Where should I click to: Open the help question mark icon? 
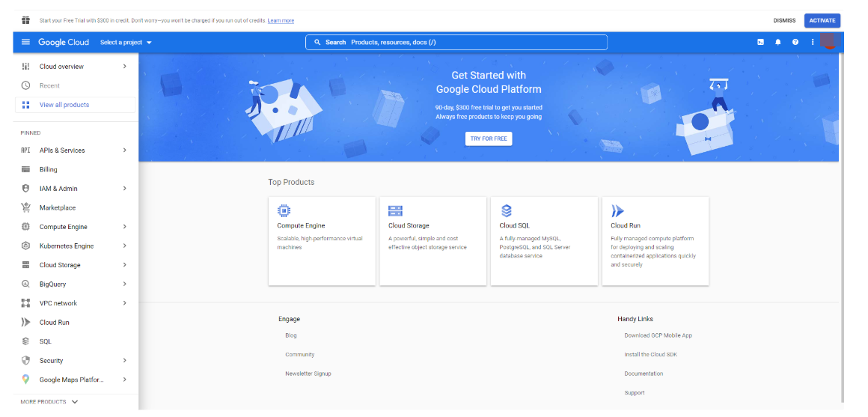pos(795,42)
